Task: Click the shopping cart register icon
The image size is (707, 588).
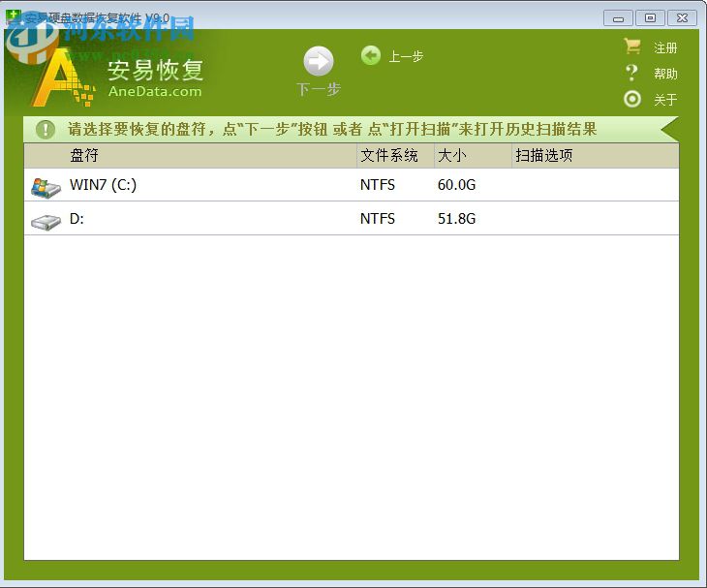Action: [632, 46]
